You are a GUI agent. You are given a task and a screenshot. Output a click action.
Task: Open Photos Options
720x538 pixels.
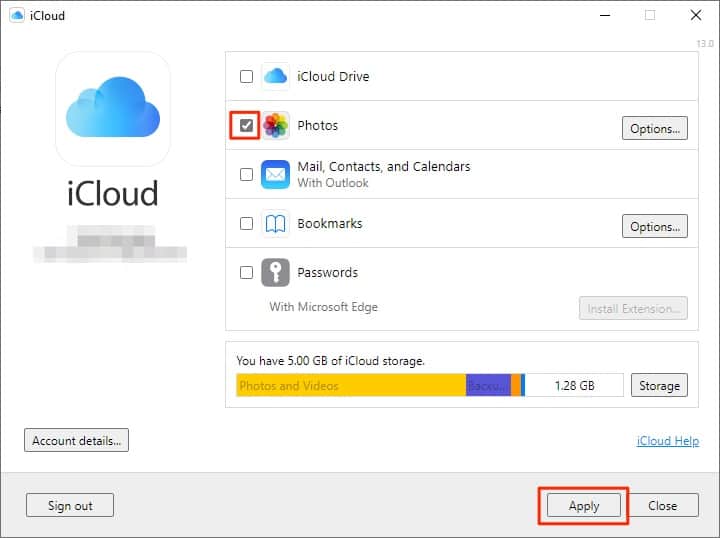coord(654,129)
